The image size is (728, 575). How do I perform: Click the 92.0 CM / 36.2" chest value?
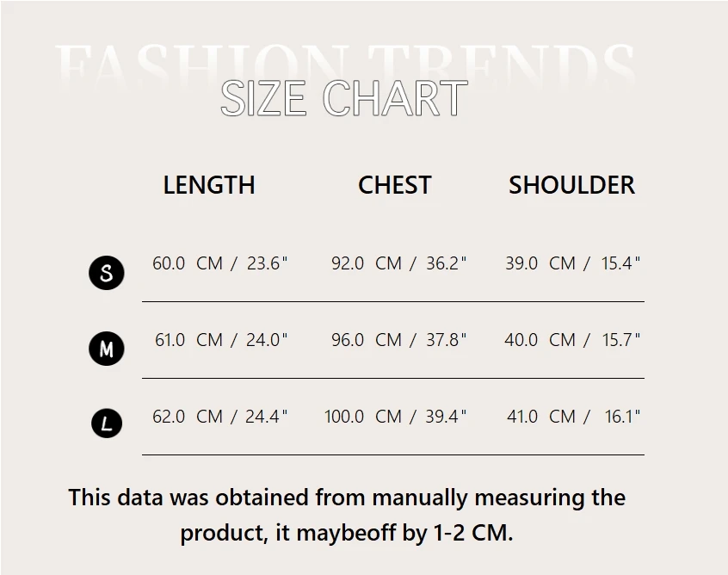pyautogui.click(x=398, y=263)
